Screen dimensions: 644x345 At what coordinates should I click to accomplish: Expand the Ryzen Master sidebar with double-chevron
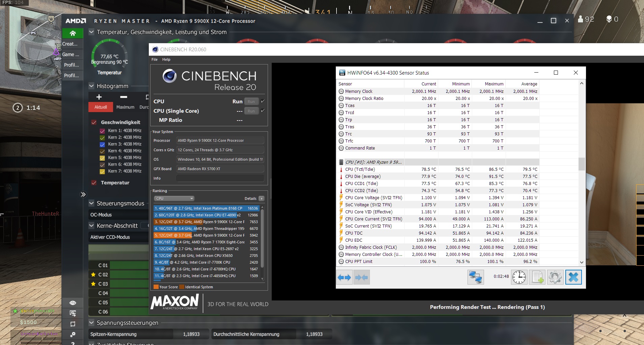tap(83, 194)
